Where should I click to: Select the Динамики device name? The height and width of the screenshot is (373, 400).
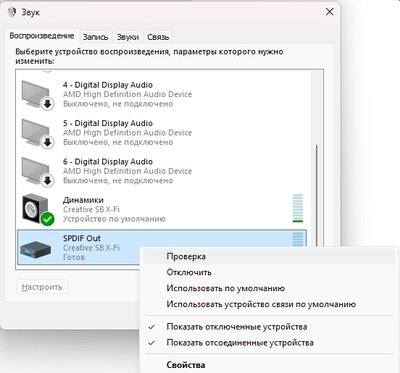(x=83, y=200)
